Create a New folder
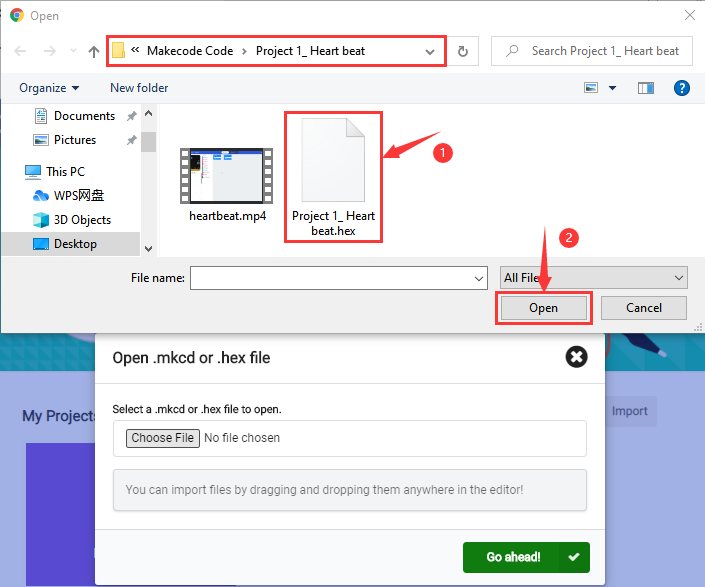 tap(139, 88)
